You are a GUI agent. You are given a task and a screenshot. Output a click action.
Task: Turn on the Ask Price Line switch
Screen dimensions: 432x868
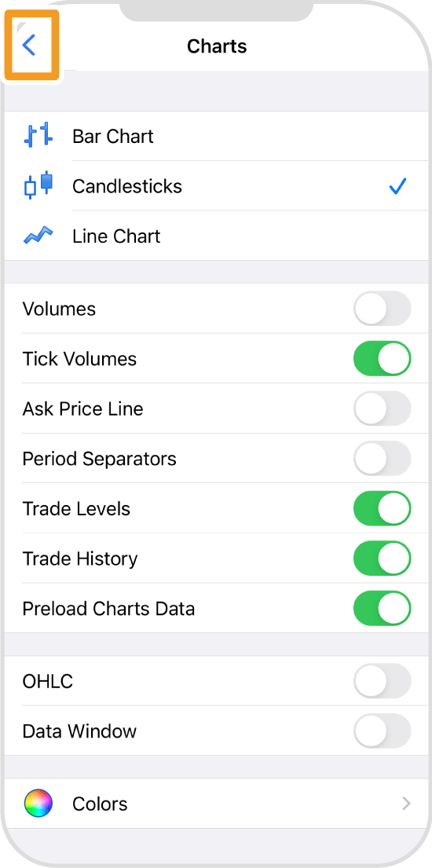pyautogui.click(x=383, y=408)
